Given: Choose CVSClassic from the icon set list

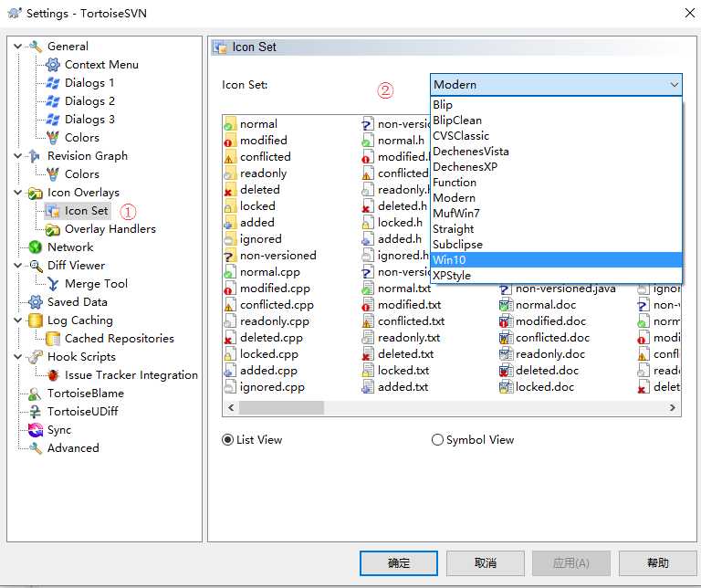Looking at the screenshot, I should pyautogui.click(x=556, y=136).
